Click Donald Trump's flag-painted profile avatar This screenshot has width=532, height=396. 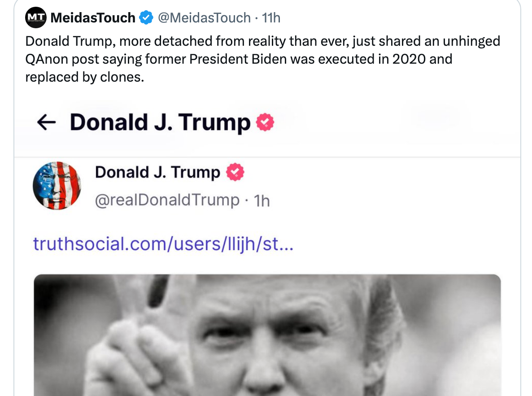pos(57,186)
